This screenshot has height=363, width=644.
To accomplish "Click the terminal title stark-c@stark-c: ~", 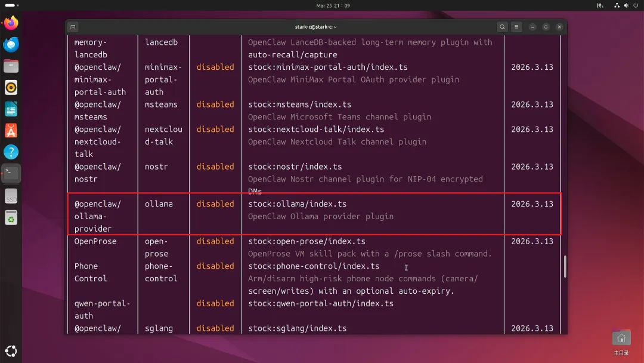I will [x=316, y=27].
